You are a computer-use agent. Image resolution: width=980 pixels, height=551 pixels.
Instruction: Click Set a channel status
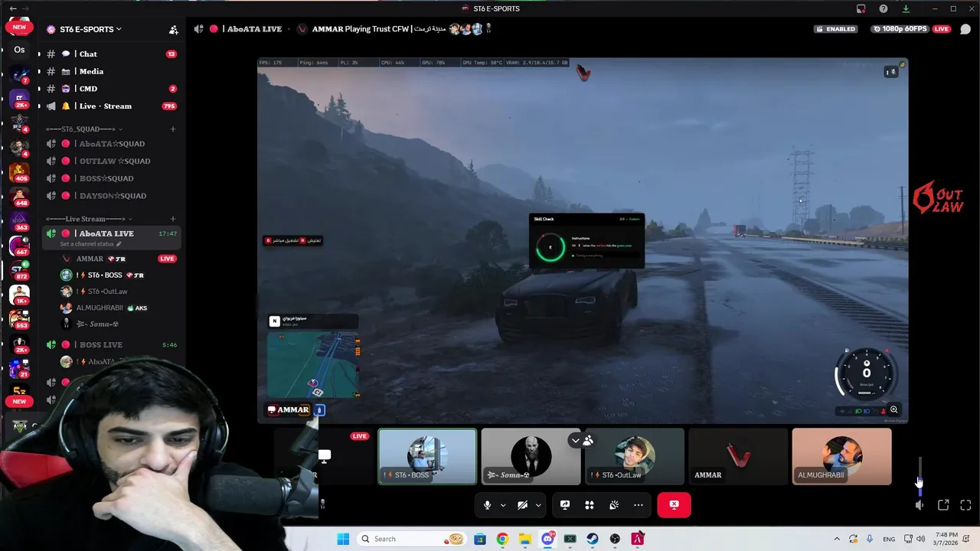click(91, 244)
